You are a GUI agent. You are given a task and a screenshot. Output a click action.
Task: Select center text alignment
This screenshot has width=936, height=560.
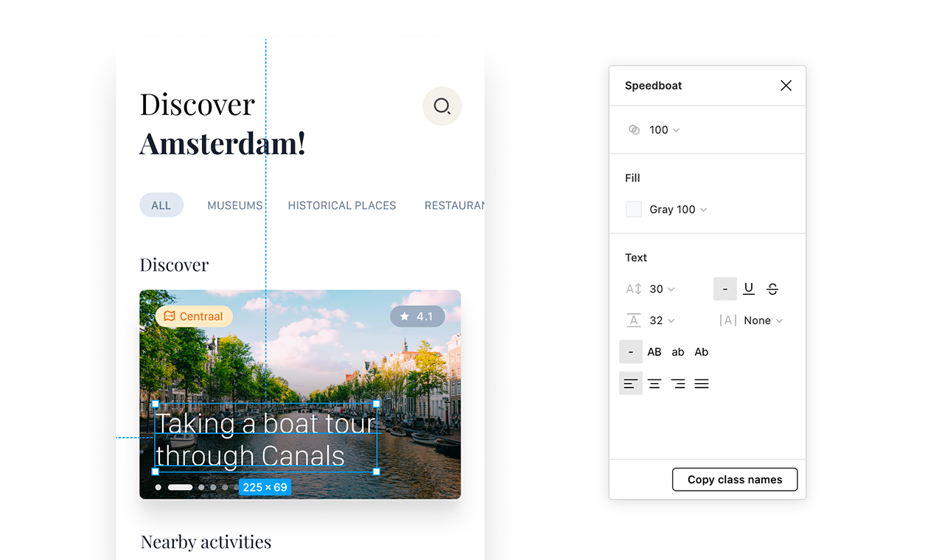click(x=654, y=383)
